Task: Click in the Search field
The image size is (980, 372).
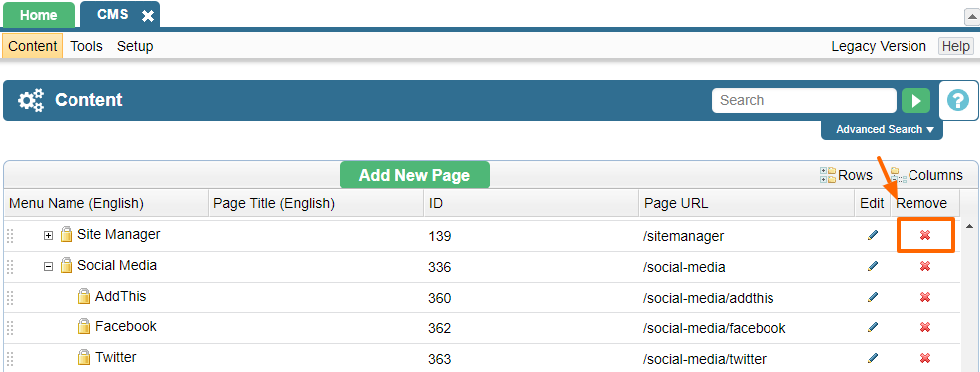Action: point(803,100)
